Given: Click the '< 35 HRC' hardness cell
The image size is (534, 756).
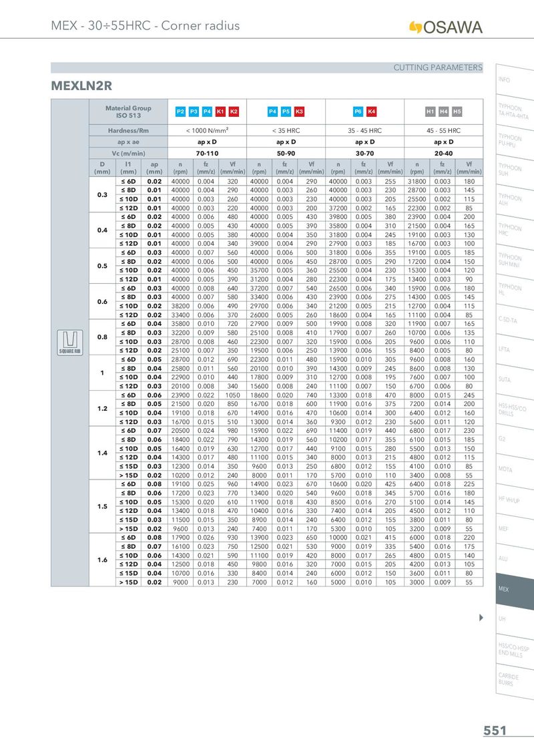Looking at the screenshot, I should (286, 131).
